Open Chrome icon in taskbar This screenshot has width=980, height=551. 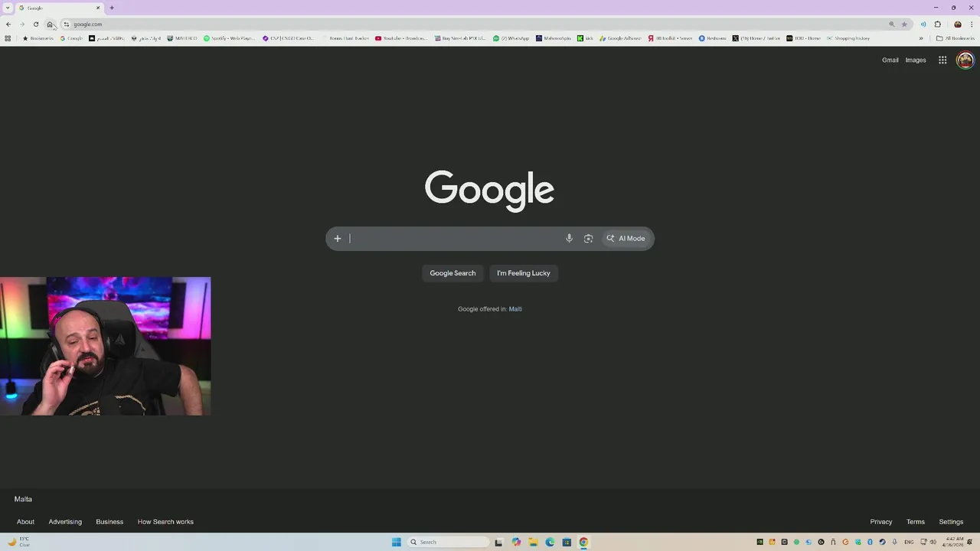(x=583, y=542)
